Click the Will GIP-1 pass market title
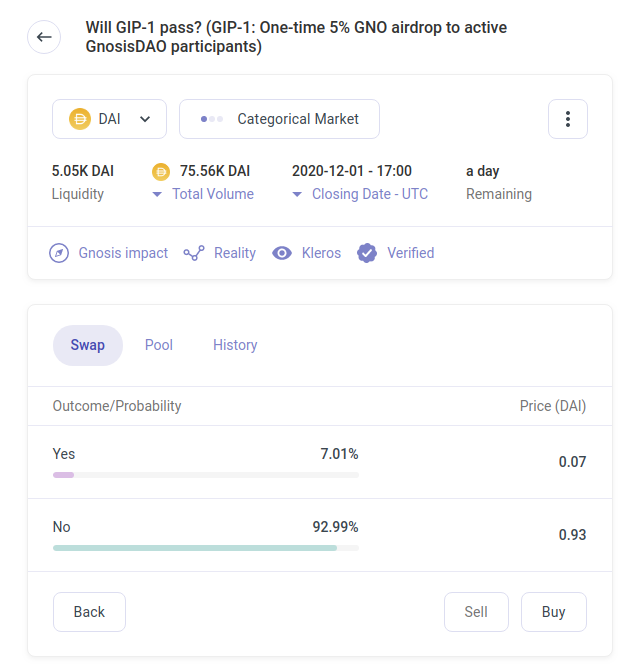The width and height of the screenshot is (631, 672). click(296, 37)
